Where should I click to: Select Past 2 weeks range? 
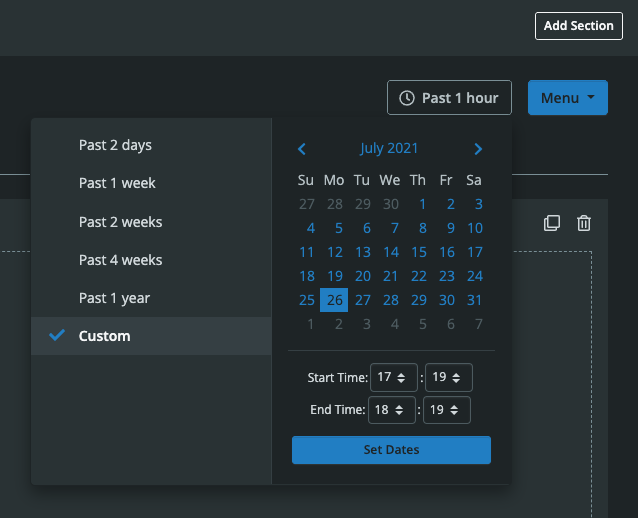pyautogui.click(x=151, y=222)
